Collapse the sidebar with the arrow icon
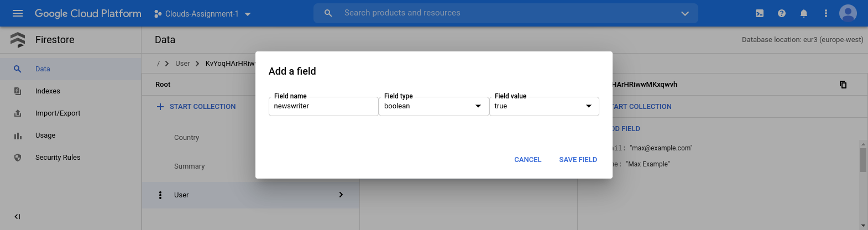868x230 pixels. pos(17,217)
